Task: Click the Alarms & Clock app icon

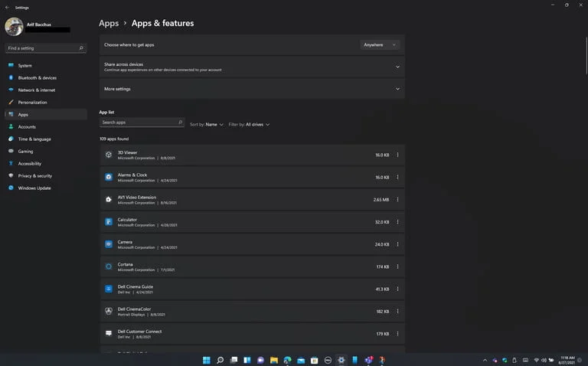Action: [109, 177]
